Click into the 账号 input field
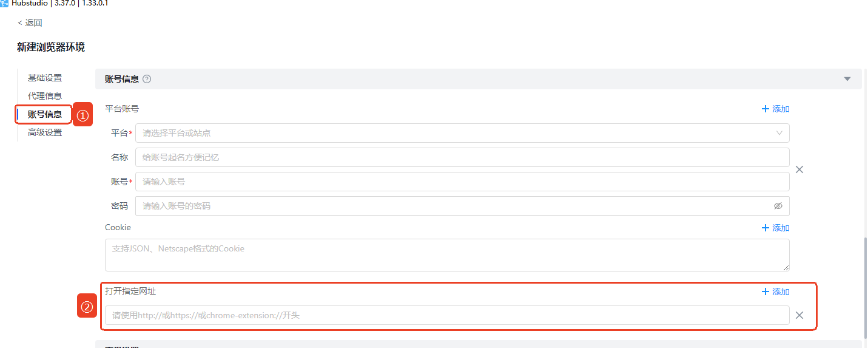Image resolution: width=868 pixels, height=348 pixels. [462, 182]
